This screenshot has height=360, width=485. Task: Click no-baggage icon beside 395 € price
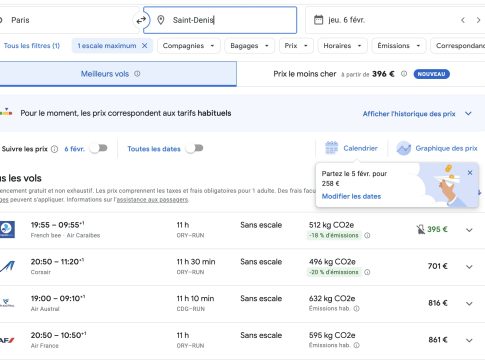tap(420, 229)
